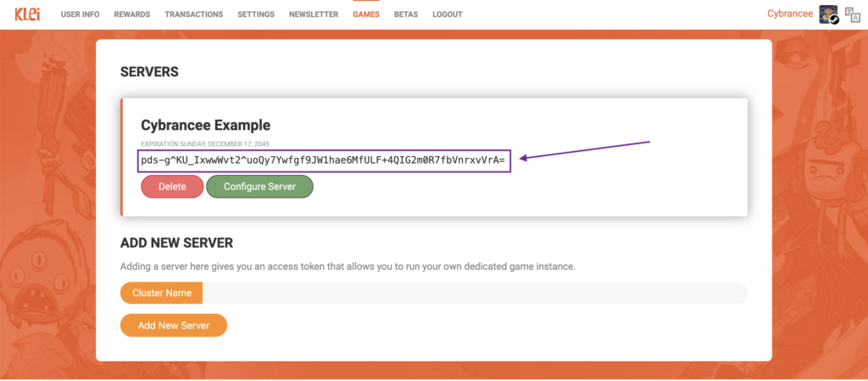Select the Games tab
This screenshot has height=381, width=868.
point(366,14)
